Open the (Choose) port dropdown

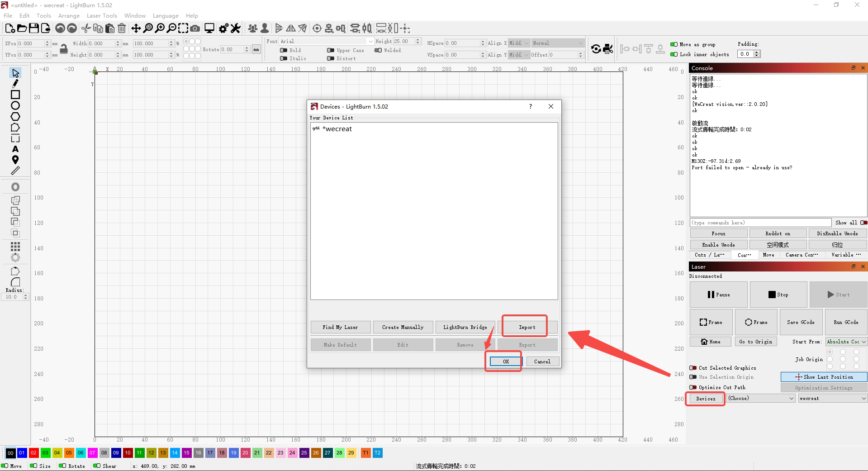tap(761, 398)
